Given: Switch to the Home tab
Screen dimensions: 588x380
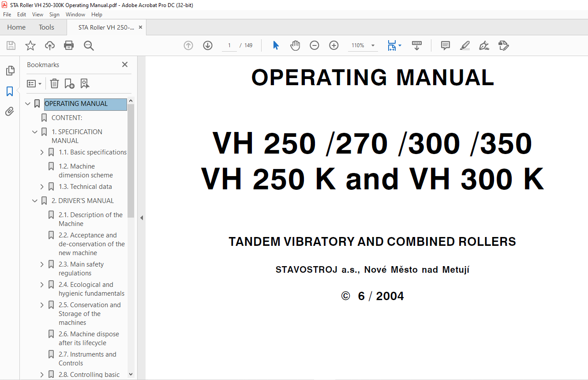Looking at the screenshot, I should [x=16, y=27].
